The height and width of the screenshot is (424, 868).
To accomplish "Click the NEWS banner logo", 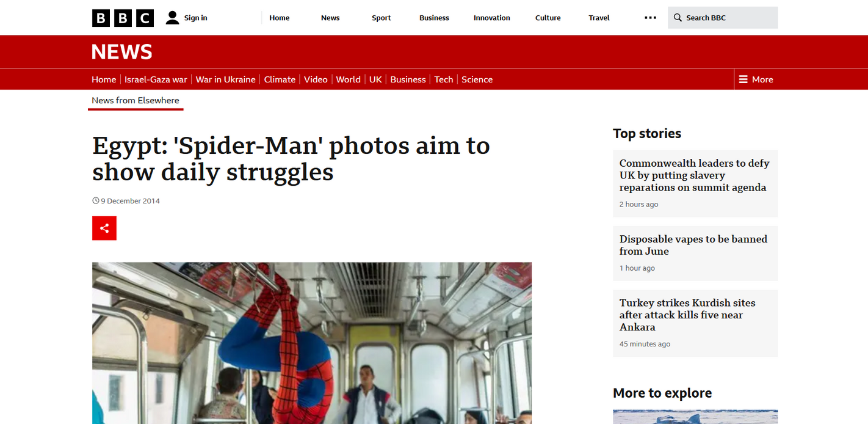I will coord(122,52).
